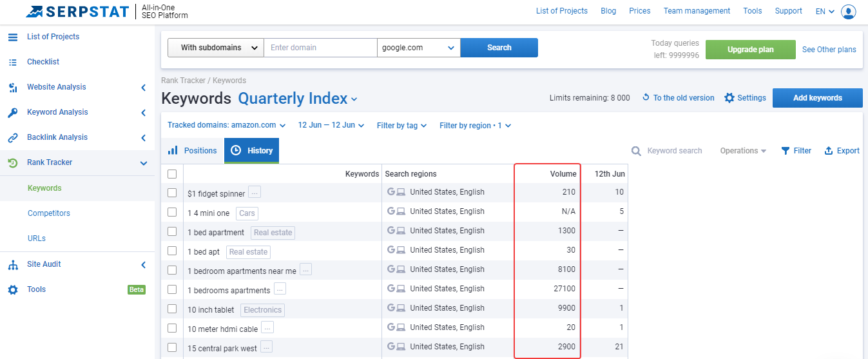The image size is (868, 359).
Task: Open the With subdomains dropdown
Action: coord(216,48)
